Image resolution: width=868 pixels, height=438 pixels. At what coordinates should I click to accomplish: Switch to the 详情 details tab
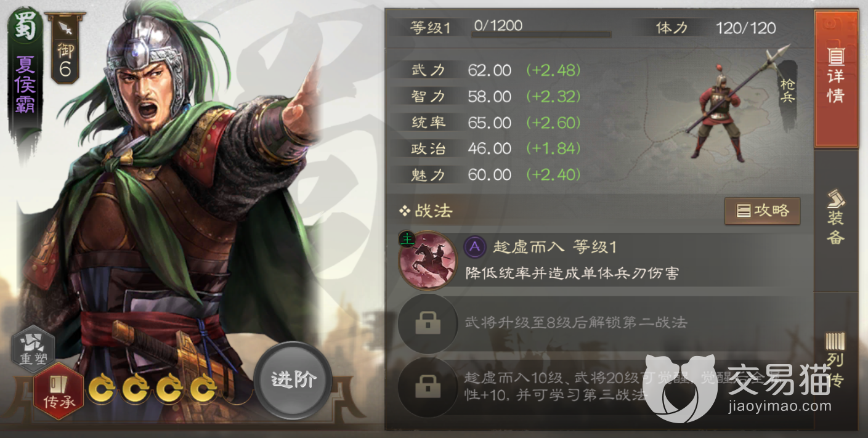836,79
